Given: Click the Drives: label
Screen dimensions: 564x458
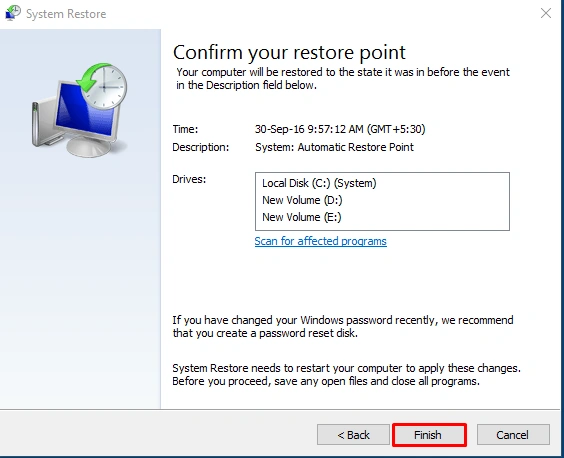Looking at the screenshot, I should tap(189, 179).
